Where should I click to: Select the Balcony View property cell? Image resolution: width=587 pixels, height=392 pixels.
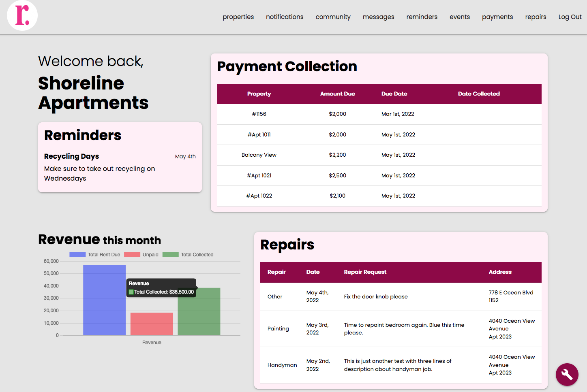pyautogui.click(x=259, y=155)
